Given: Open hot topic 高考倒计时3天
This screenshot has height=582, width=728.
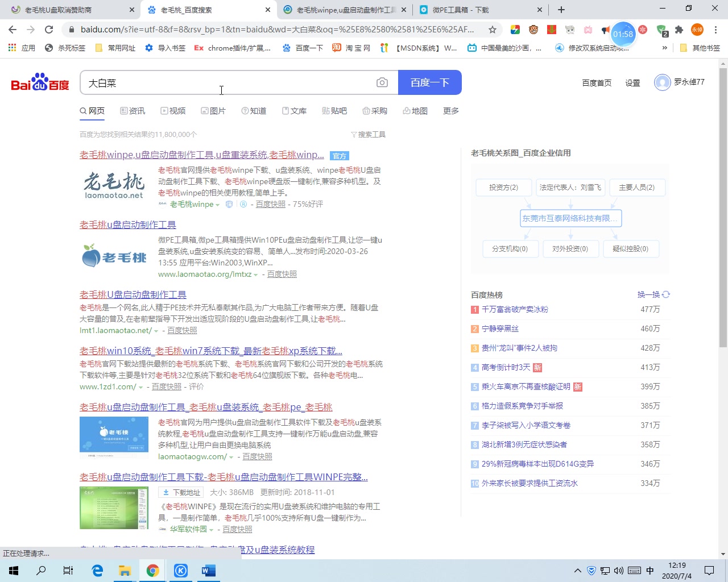Looking at the screenshot, I should point(506,368).
